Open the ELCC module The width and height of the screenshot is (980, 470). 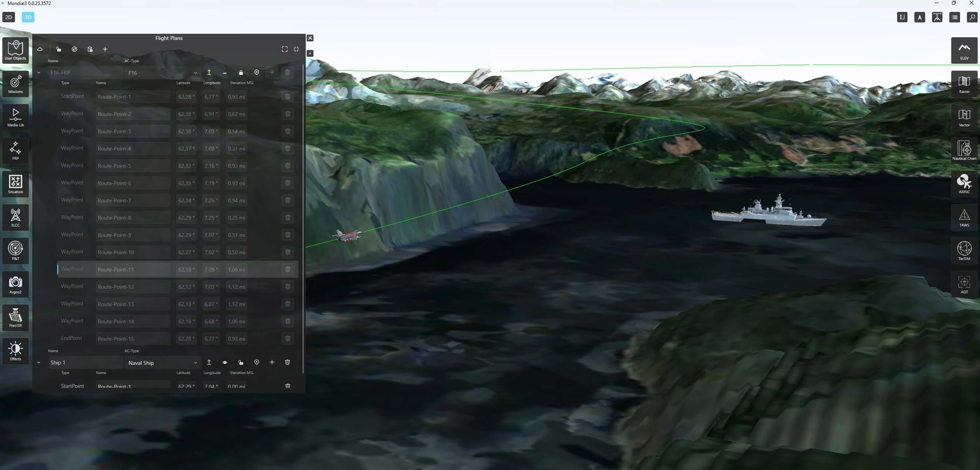pos(15,217)
